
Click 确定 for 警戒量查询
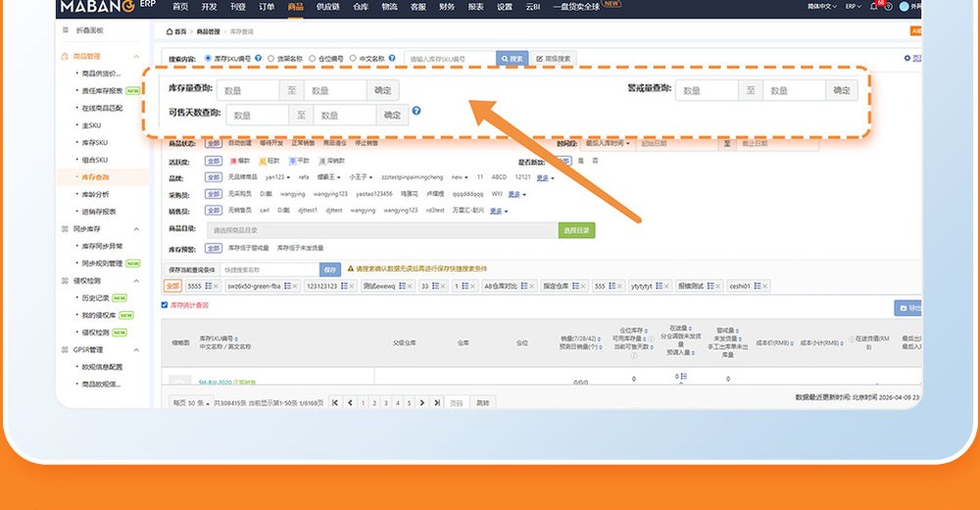(x=841, y=90)
